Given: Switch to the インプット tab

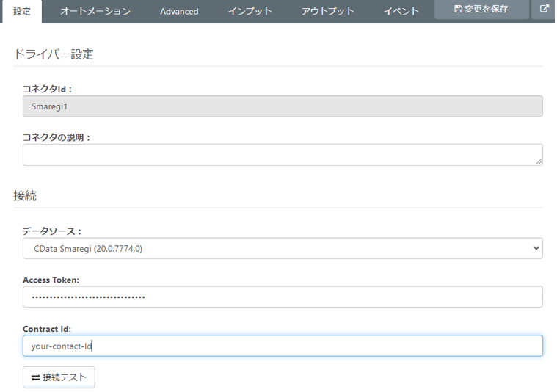Looking at the screenshot, I should point(250,12).
